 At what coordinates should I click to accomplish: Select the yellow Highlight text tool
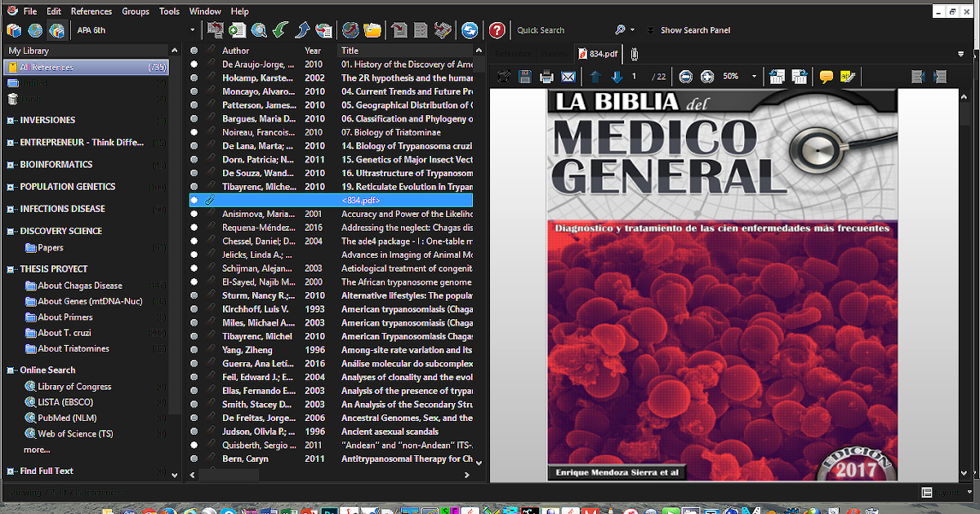point(848,77)
